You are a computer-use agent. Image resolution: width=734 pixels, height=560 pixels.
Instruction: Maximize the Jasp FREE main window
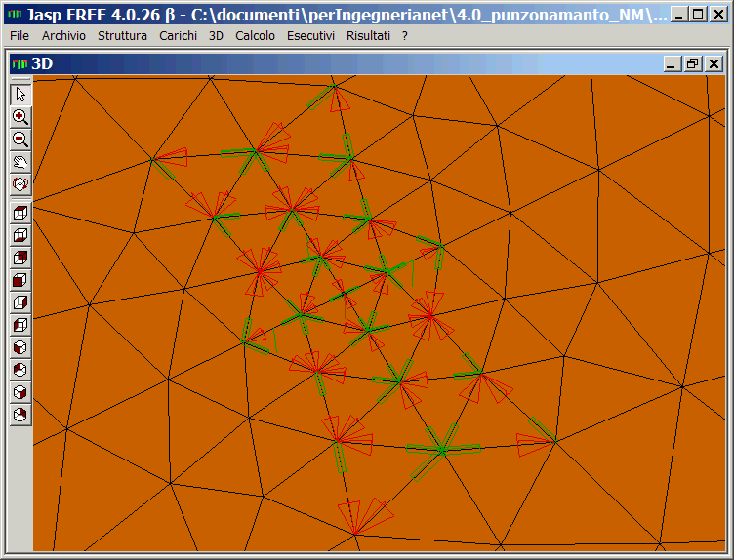(x=698, y=15)
